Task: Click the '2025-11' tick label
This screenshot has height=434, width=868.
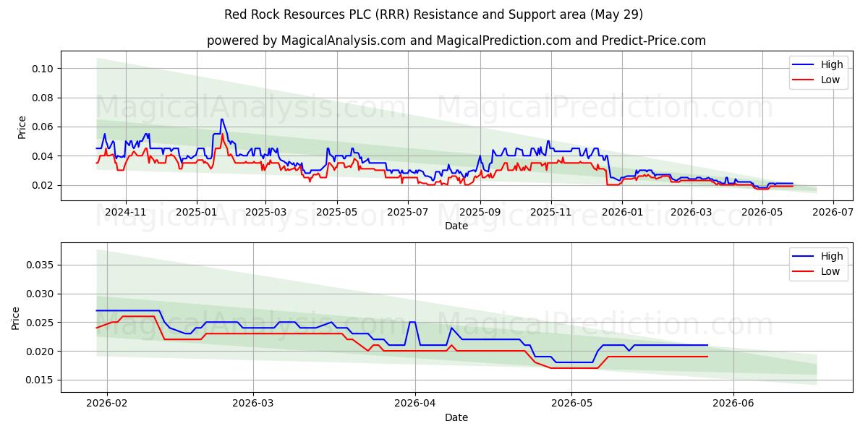Action: (550, 213)
